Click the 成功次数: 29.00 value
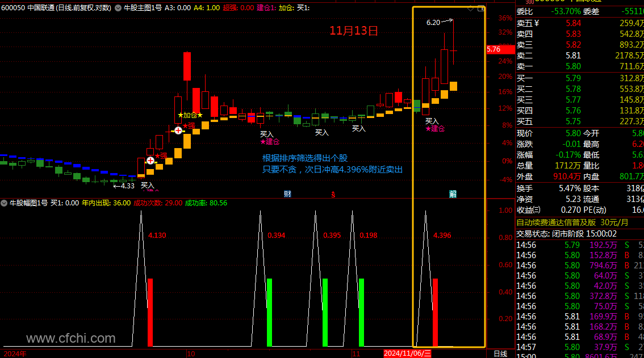Viewport: 644px width, 358px height. point(158,203)
